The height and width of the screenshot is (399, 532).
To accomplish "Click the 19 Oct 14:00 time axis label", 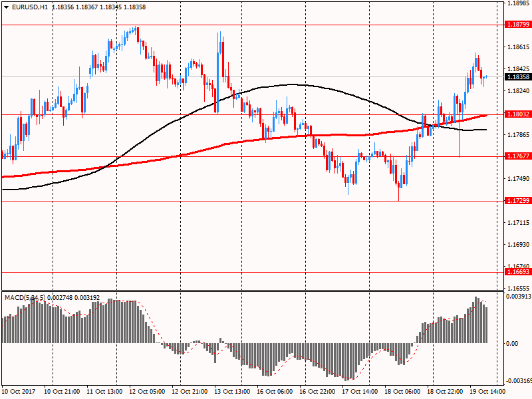I will click(x=488, y=392).
